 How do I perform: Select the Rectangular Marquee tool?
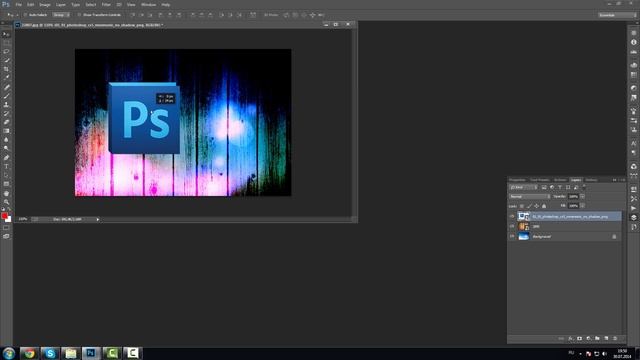click(x=6, y=42)
